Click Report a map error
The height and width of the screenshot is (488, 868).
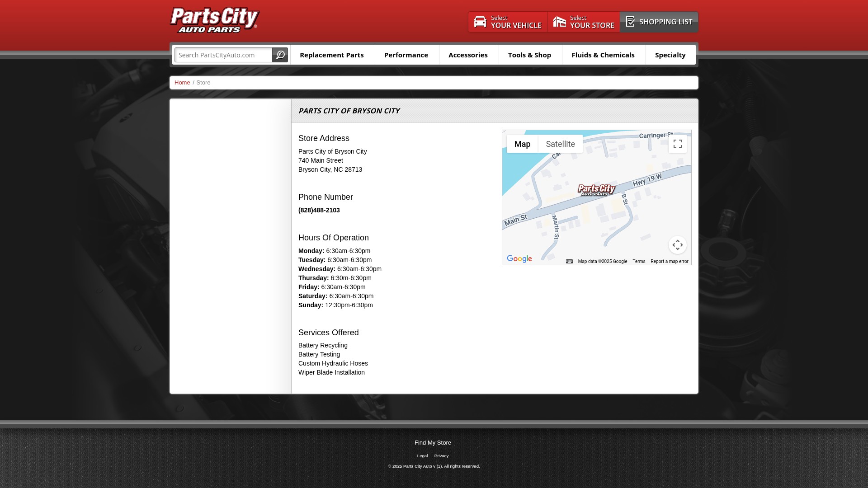click(670, 262)
